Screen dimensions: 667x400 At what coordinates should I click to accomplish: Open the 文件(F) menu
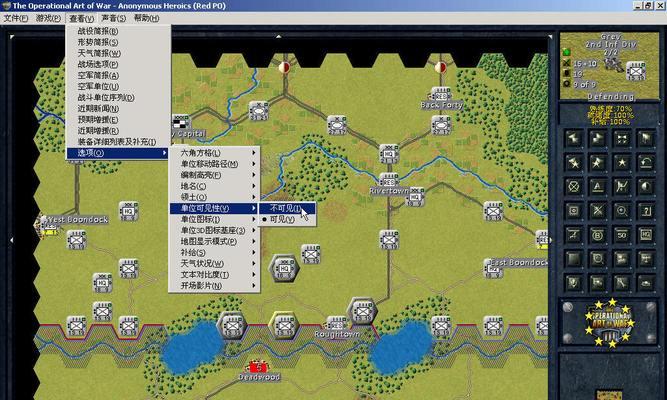click(x=16, y=18)
